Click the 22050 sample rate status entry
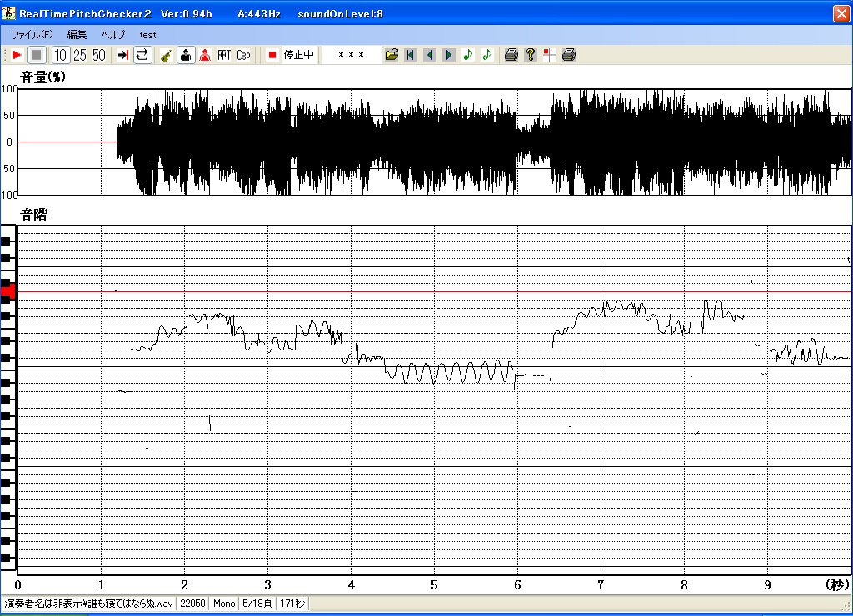Viewport: 853px width, 616px height. click(192, 603)
